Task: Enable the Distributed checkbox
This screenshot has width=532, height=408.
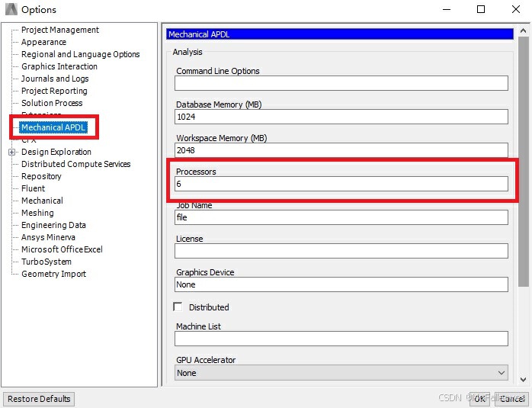Action: [178, 307]
